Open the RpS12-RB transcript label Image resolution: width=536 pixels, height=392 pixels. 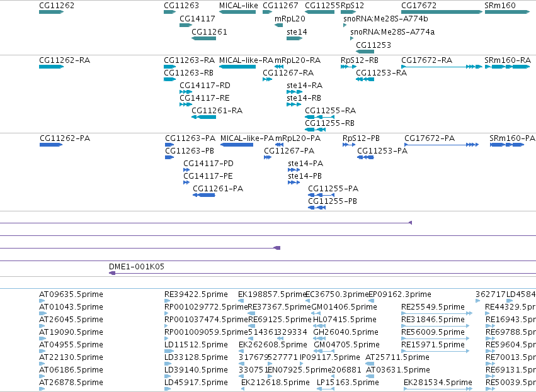point(360,60)
